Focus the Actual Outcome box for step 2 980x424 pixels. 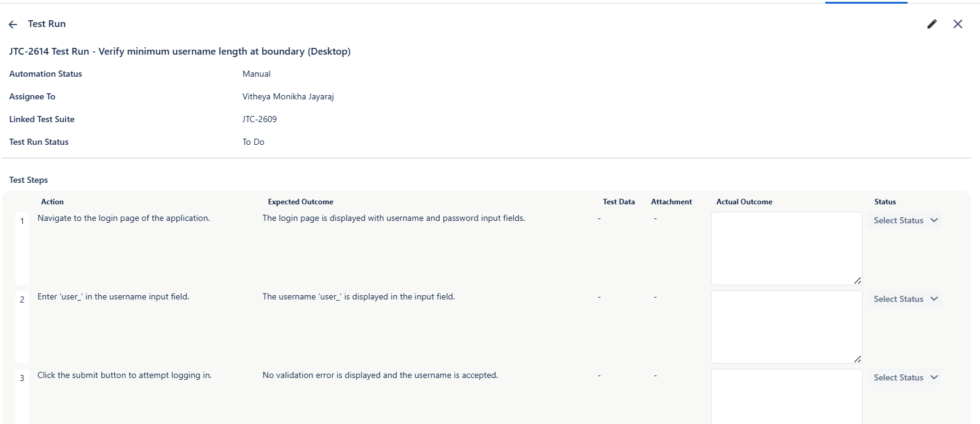[786, 326]
